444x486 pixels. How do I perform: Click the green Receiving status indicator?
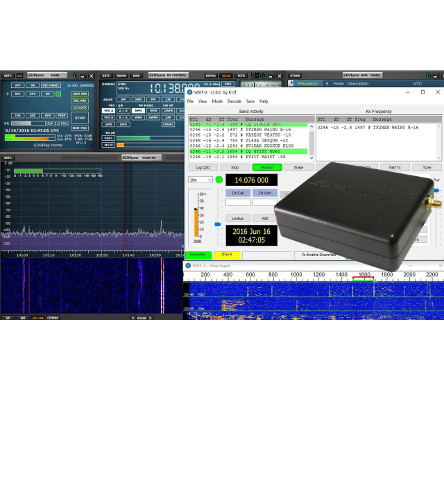click(x=198, y=254)
